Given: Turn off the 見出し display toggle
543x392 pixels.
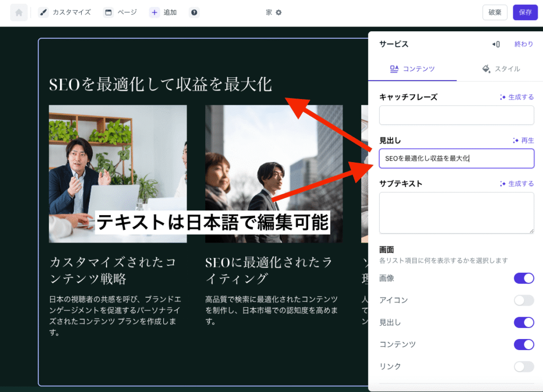Looking at the screenshot, I should (x=523, y=323).
